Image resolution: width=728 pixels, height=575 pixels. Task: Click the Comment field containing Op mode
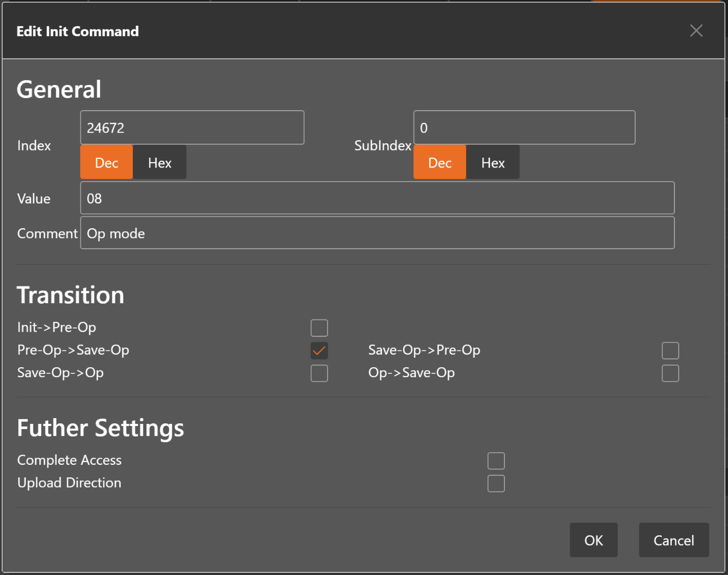377,233
